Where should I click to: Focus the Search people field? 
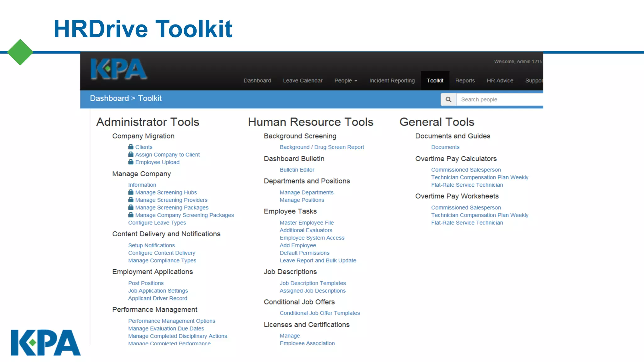tap(500, 99)
